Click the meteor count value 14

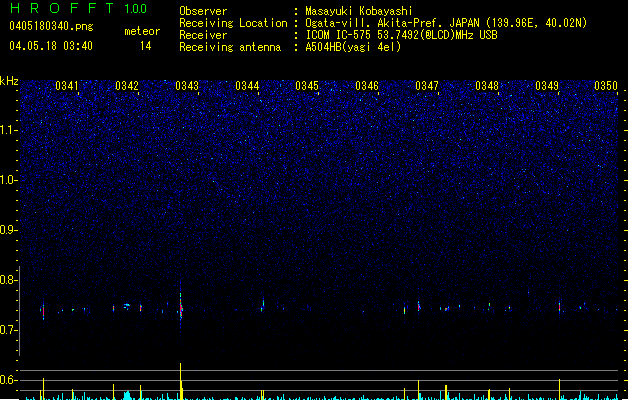(146, 46)
